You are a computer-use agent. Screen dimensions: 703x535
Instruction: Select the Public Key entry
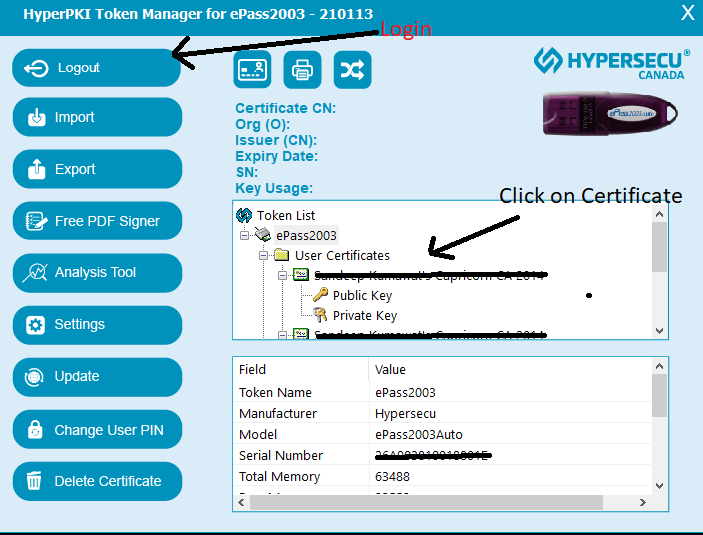tap(362, 296)
